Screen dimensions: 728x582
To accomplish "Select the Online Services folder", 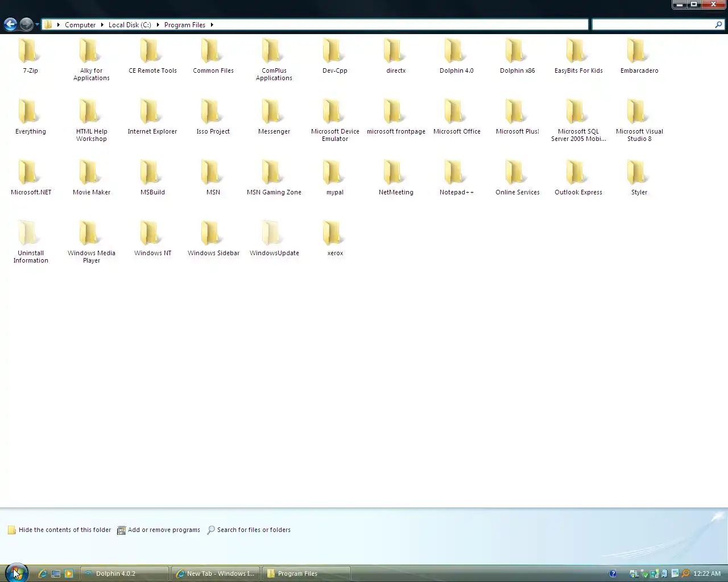I will (x=518, y=177).
